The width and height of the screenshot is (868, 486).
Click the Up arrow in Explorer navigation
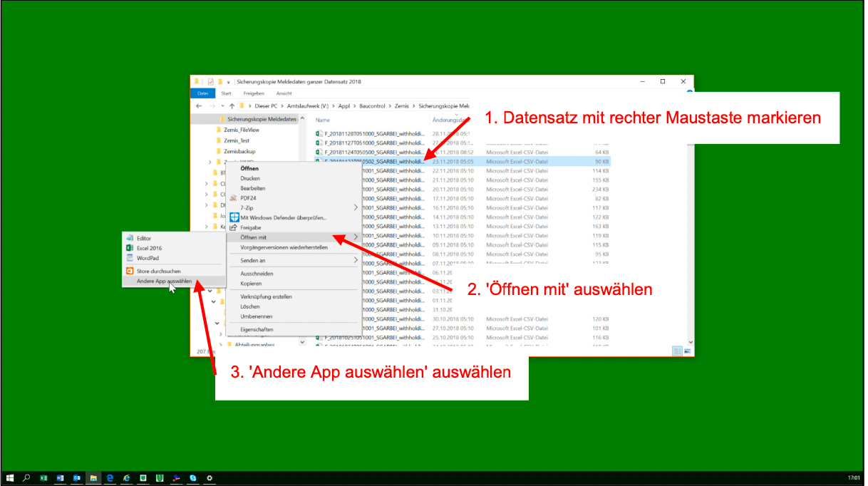(232, 106)
